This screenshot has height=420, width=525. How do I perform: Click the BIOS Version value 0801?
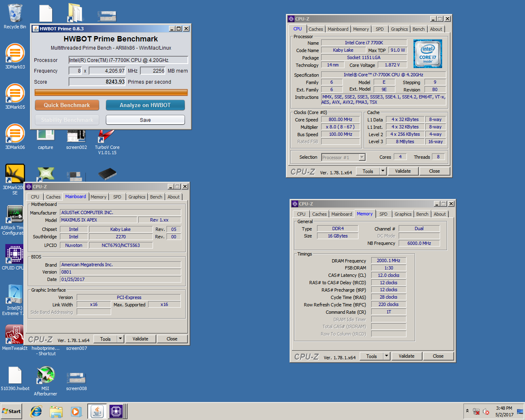click(121, 272)
